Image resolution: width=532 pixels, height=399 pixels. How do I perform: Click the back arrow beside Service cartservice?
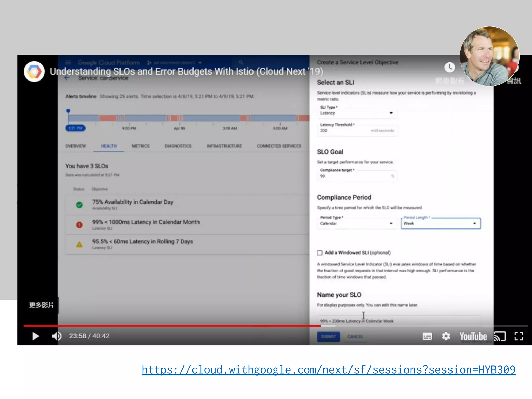point(67,78)
